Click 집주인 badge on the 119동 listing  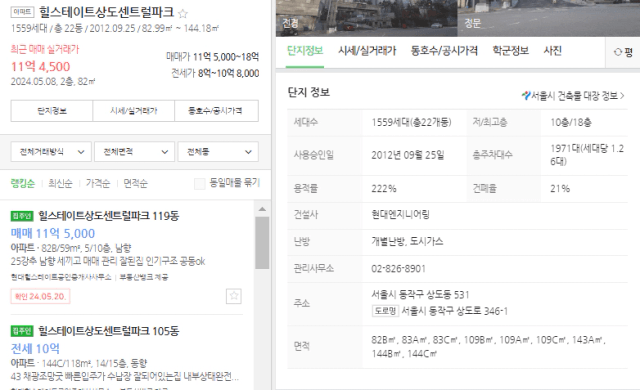click(x=22, y=216)
